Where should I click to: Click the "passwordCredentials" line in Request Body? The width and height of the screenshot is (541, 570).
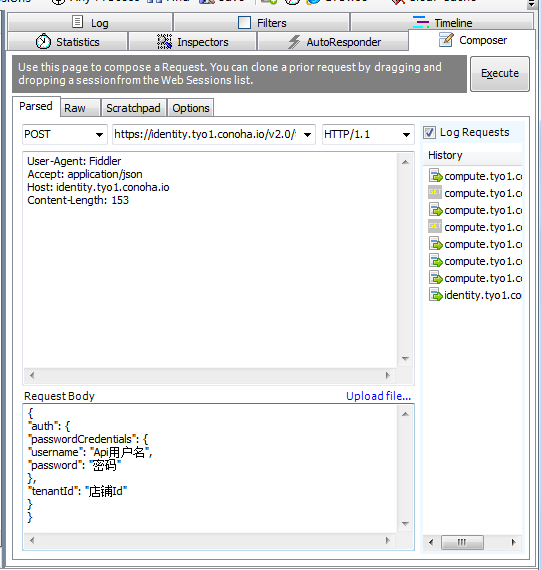pos(88,439)
